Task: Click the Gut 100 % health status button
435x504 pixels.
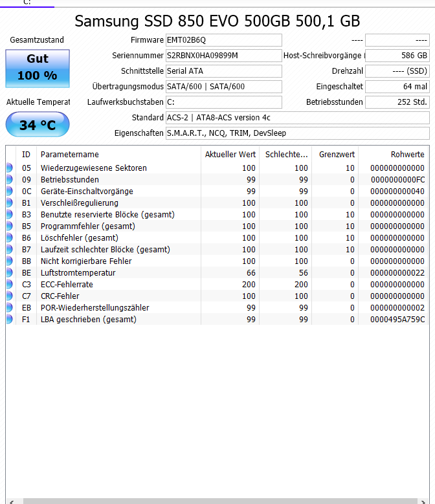Action: coord(38,68)
